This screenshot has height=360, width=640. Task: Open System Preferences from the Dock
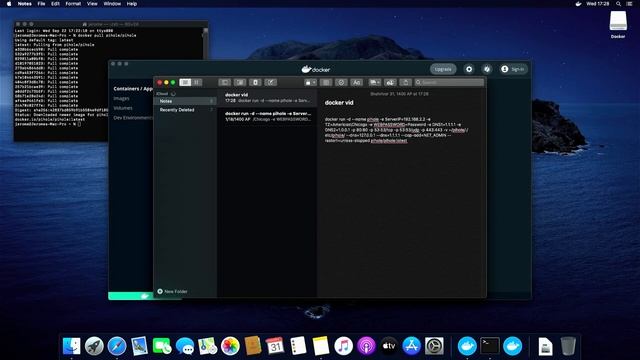[x=434, y=346]
